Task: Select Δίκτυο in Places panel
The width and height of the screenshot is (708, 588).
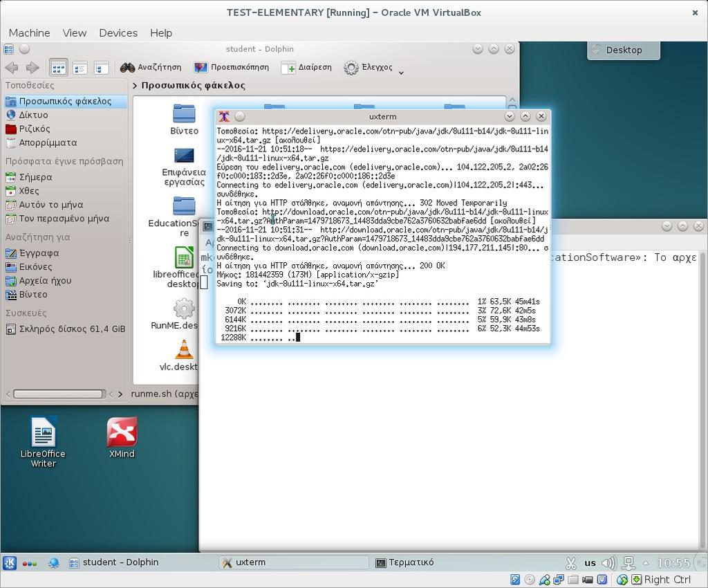Action: pyautogui.click(x=65, y=115)
